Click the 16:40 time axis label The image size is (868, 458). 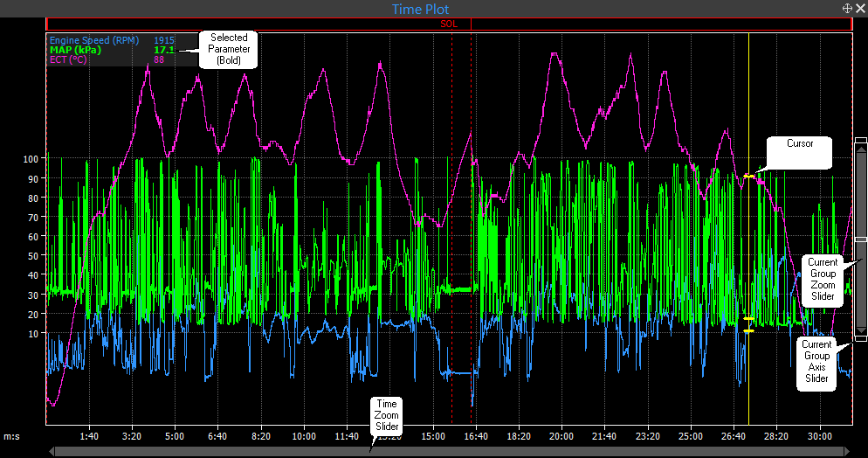tap(476, 436)
